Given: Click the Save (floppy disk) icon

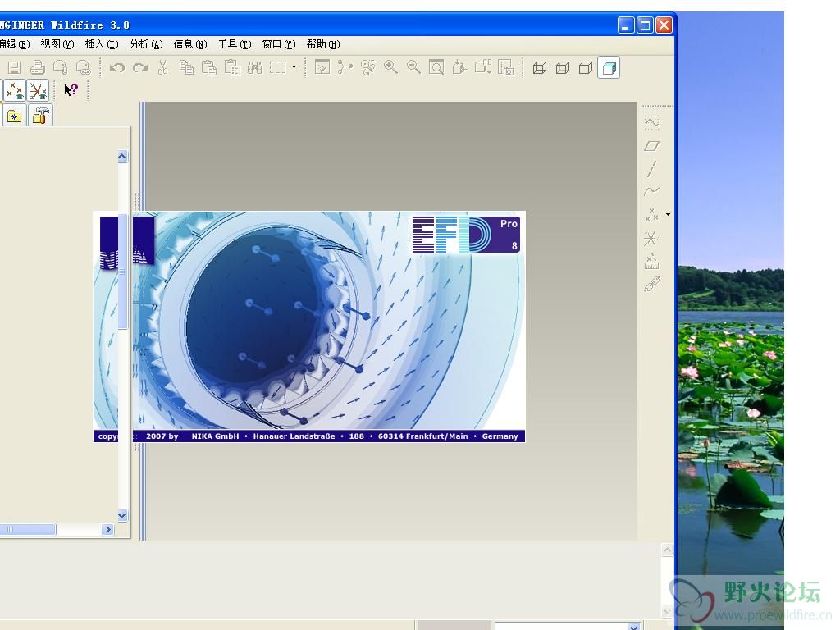Looking at the screenshot, I should click(15, 67).
